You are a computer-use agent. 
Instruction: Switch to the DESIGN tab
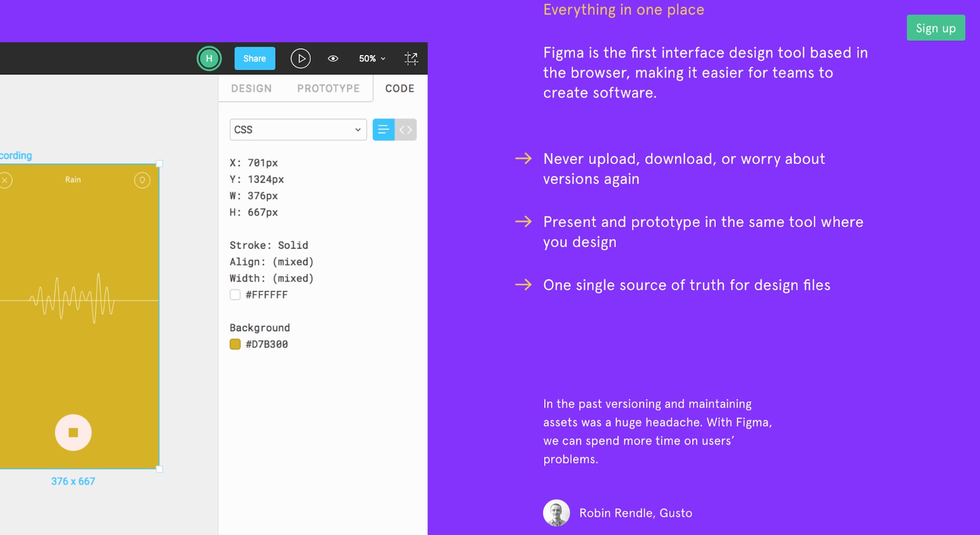pos(250,88)
